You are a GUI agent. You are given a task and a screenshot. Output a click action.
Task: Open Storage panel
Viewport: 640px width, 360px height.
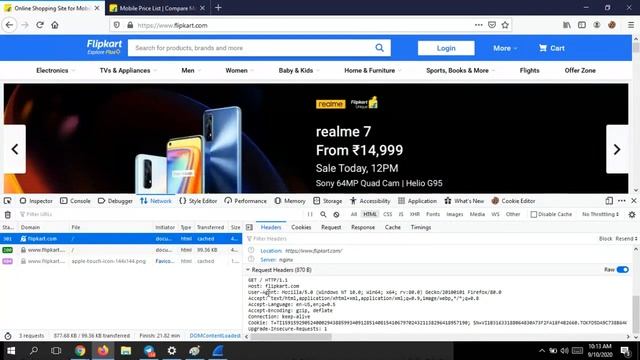click(327, 201)
